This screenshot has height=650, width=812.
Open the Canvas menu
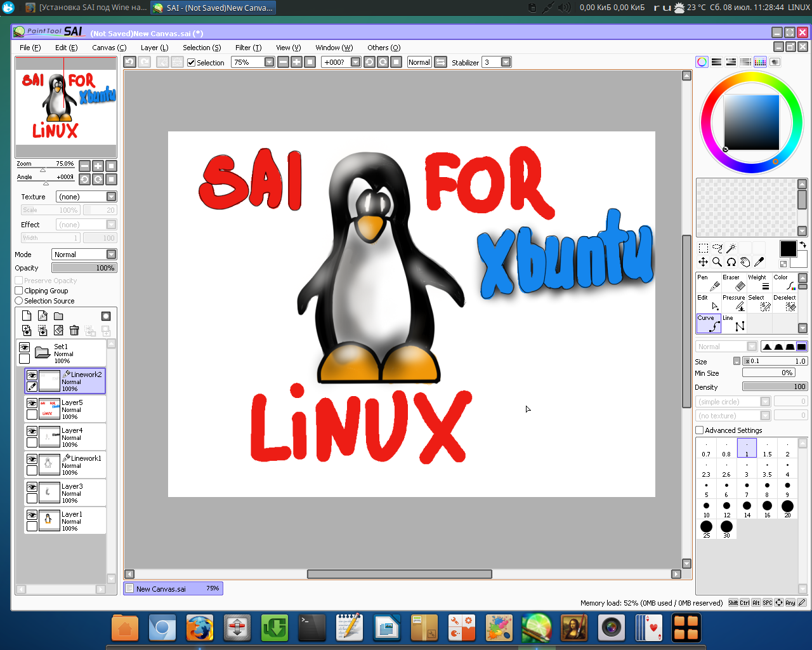(x=109, y=48)
